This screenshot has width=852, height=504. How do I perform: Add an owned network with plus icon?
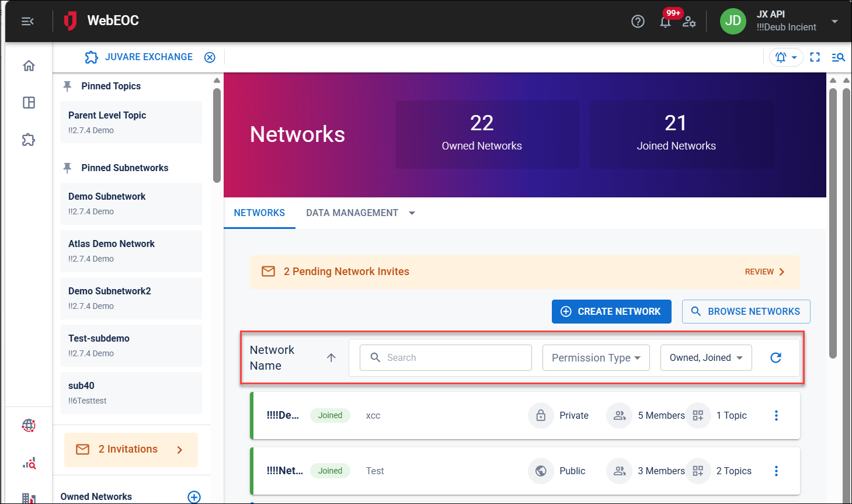click(x=194, y=497)
